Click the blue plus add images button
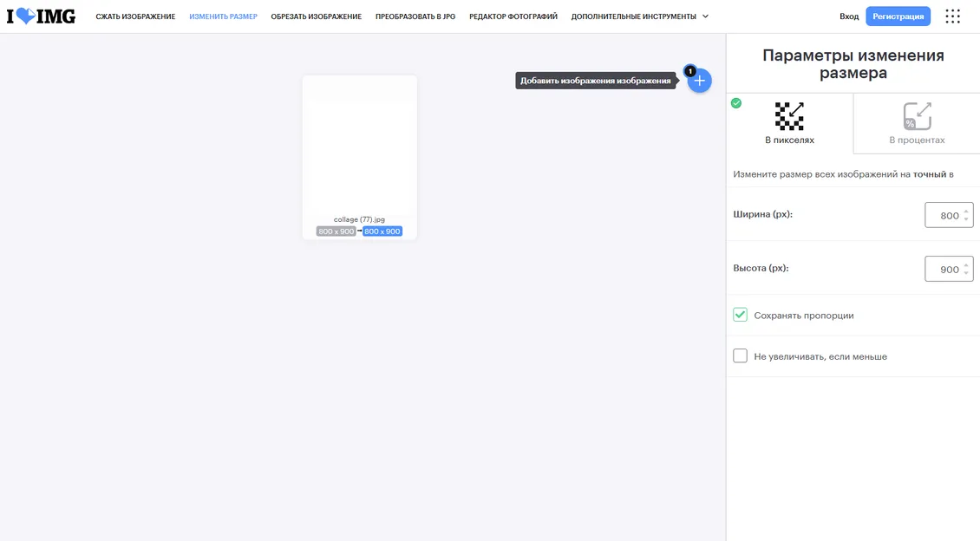The width and height of the screenshot is (980, 541). [x=699, y=81]
